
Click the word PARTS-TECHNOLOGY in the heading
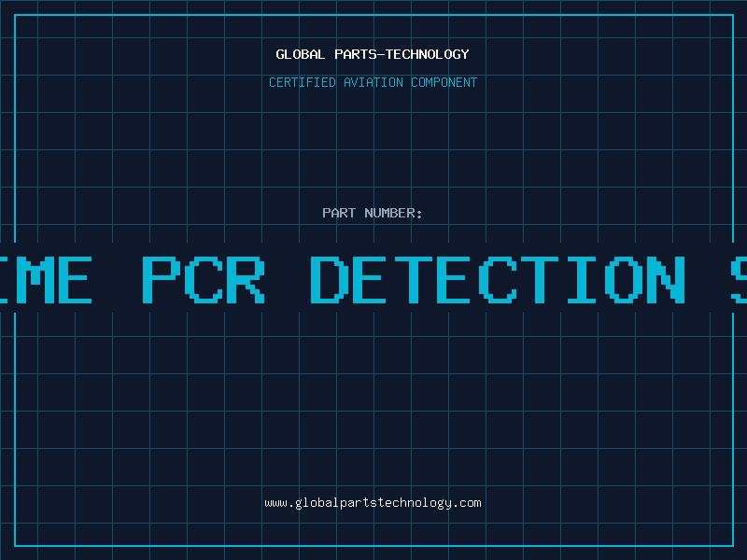(x=402, y=54)
